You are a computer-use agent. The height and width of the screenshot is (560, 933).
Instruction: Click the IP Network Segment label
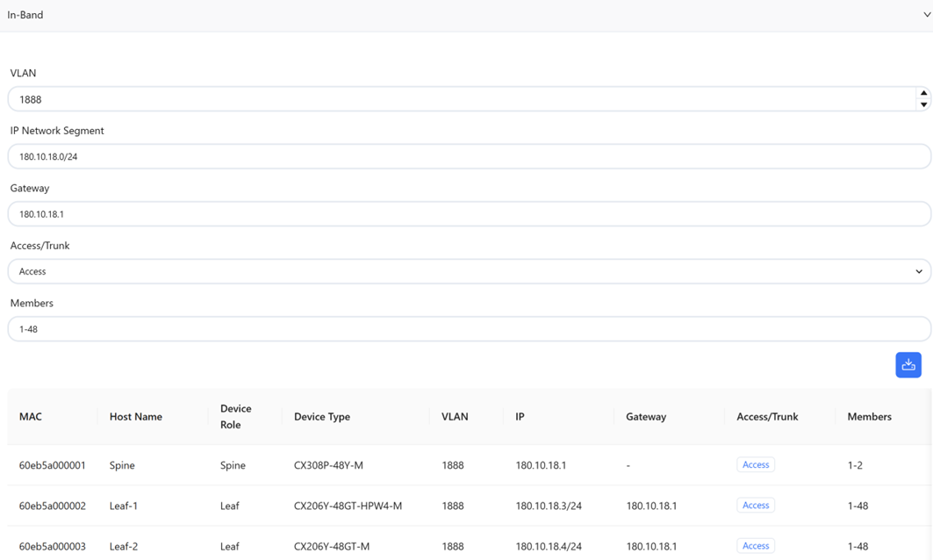pyautogui.click(x=57, y=130)
